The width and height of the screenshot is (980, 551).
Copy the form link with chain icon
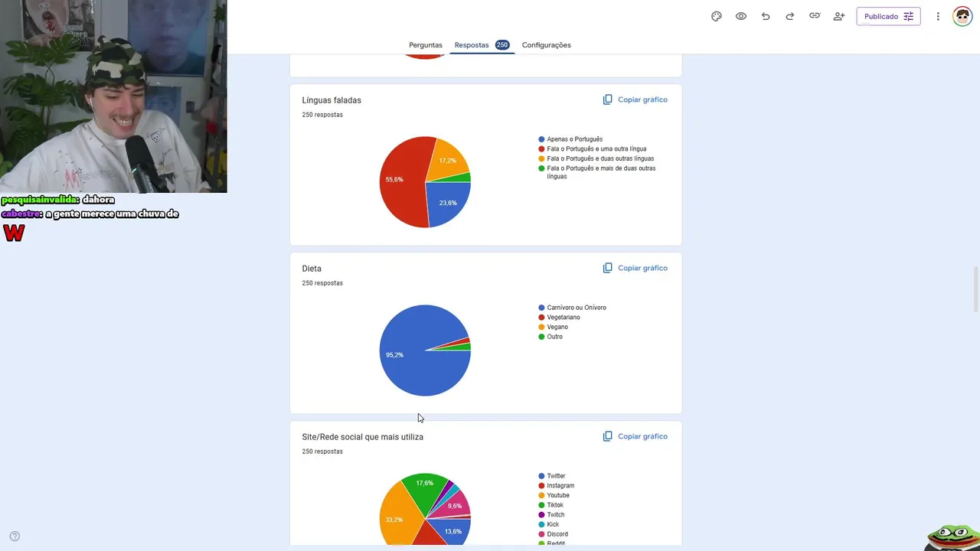click(815, 16)
